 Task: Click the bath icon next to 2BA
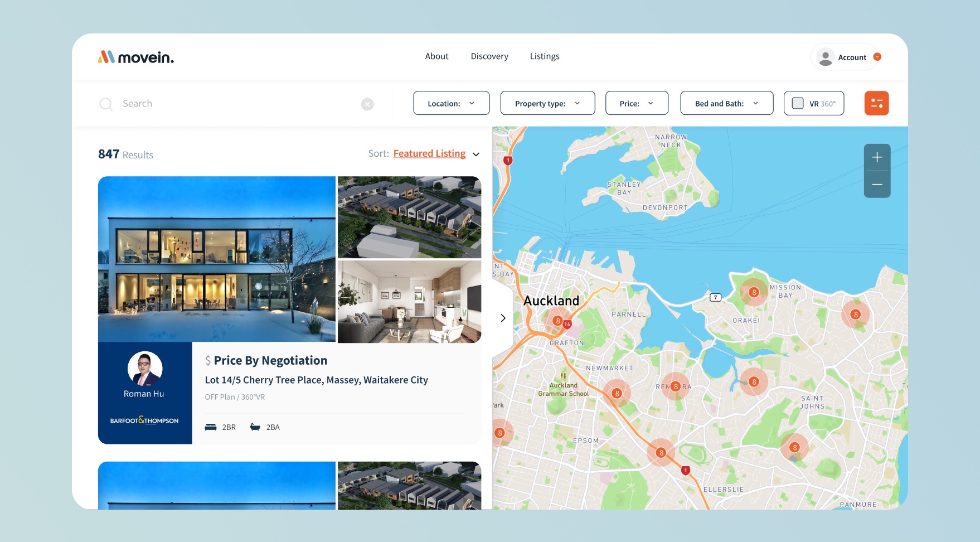coord(255,427)
